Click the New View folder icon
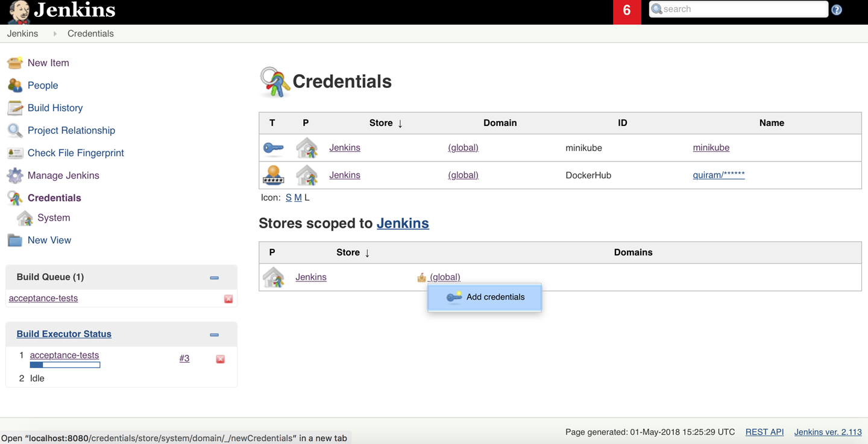This screenshot has width=868, height=444. tap(15, 240)
